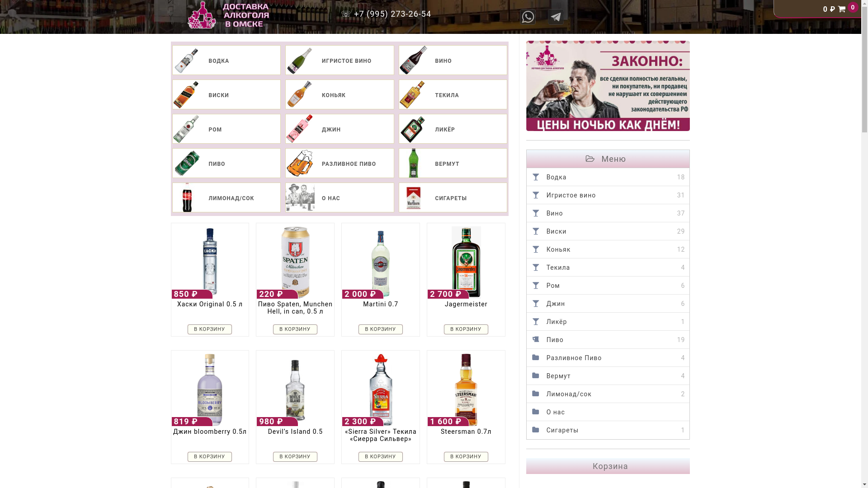Select Ром in sidebar menu
Viewport: 868px width, 488px height.
[608, 286]
